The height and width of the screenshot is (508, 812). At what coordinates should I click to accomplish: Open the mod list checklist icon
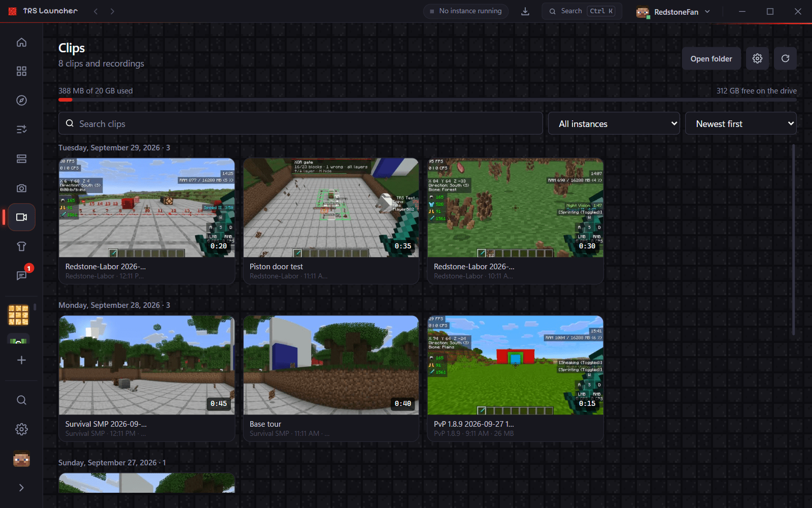pyautogui.click(x=21, y=130)
